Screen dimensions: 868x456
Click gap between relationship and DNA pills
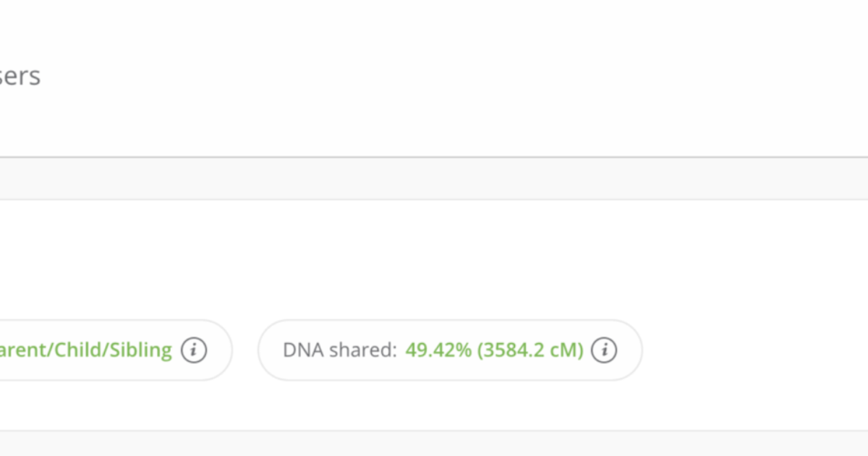pyautogui.click(x=245, y=350)
